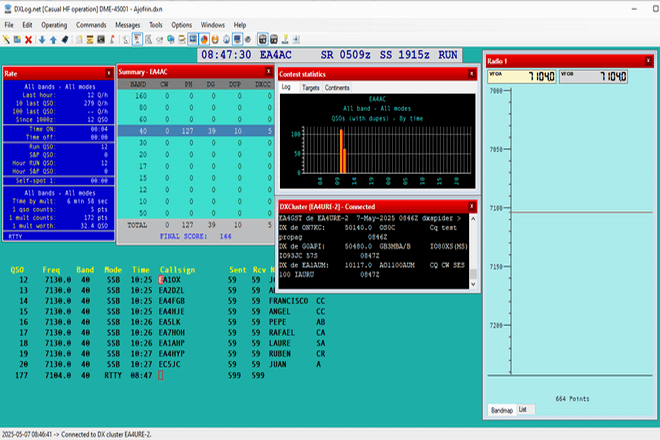
Task: Click callsign EA1OX in the log
Action: point(170,280)
